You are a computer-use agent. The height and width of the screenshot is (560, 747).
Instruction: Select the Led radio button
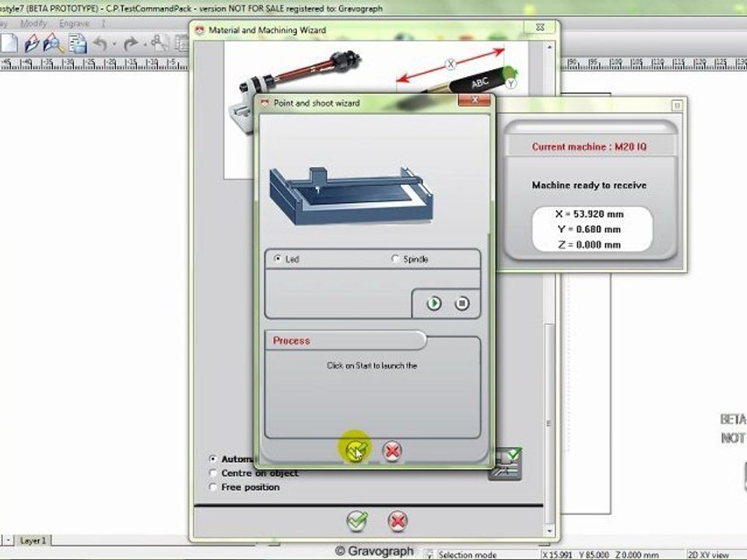tap(277, 258)
